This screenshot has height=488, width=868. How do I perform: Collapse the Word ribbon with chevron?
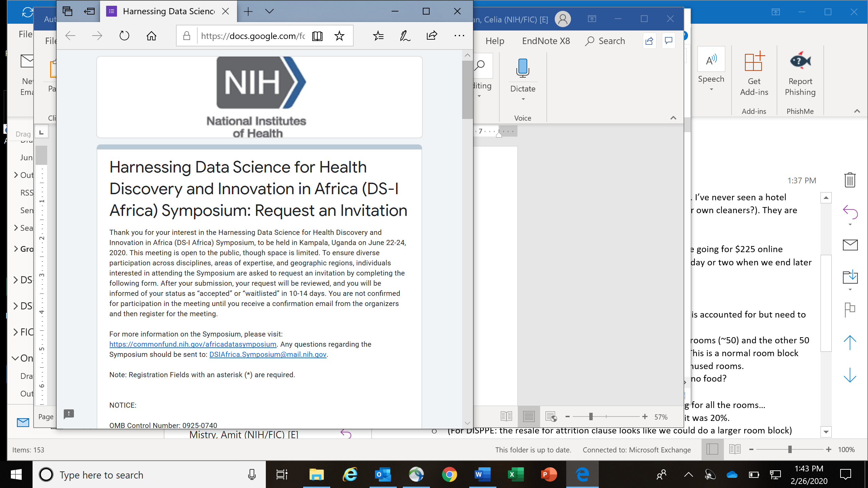(x=673, y=118)
